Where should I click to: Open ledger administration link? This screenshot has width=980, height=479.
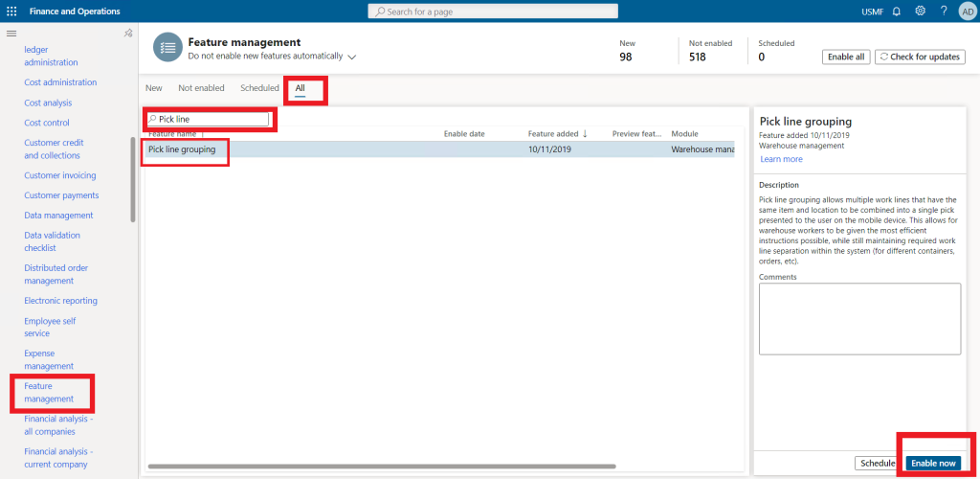[x=52, y=56]
